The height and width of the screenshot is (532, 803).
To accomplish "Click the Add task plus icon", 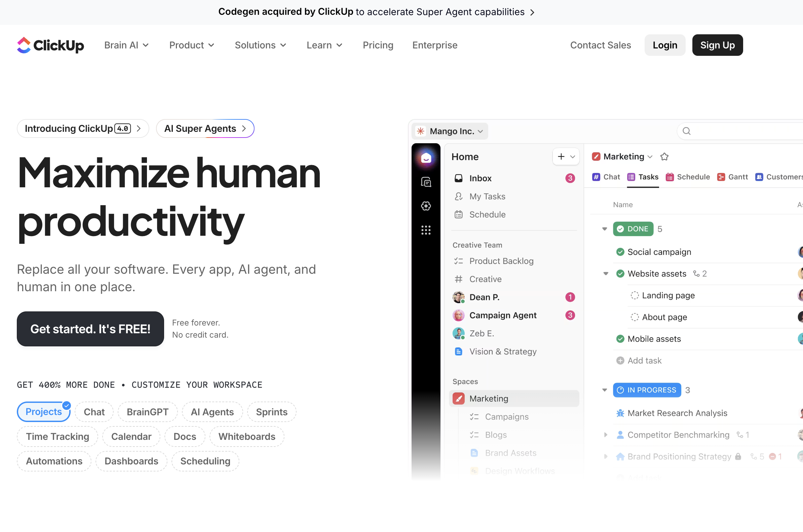I will pyautogui.click(x=620, y=360).
